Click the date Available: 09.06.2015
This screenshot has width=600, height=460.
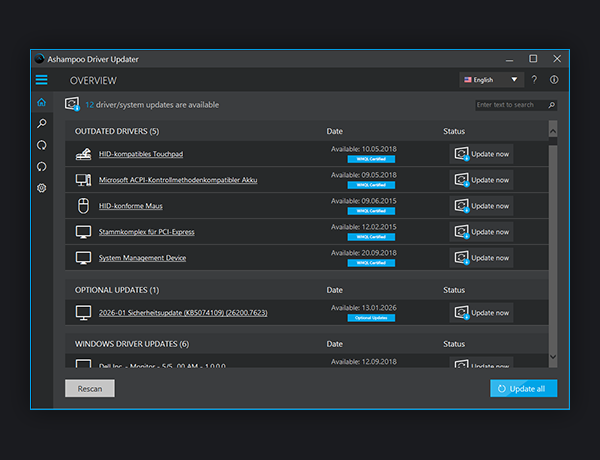(364, 201)
